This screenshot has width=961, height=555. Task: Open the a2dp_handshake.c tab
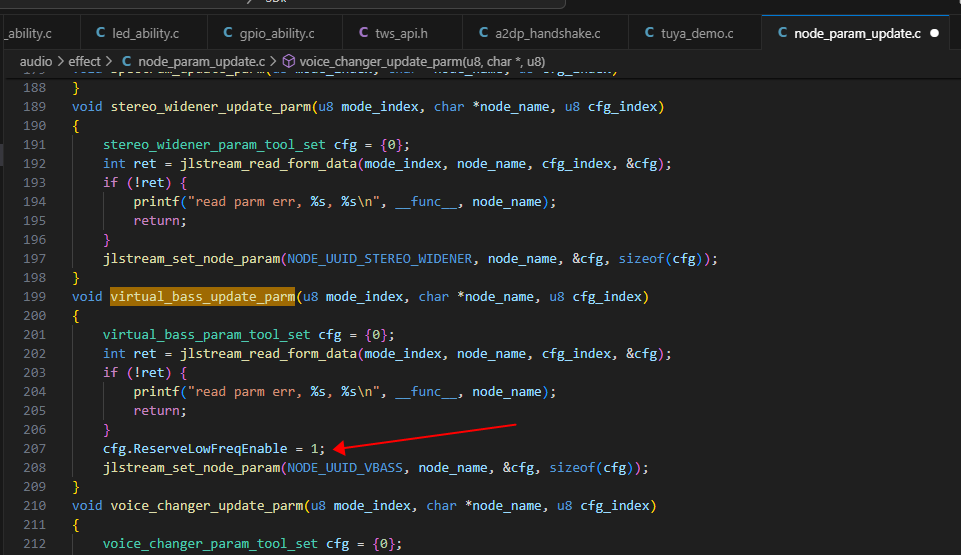[547, 33]
